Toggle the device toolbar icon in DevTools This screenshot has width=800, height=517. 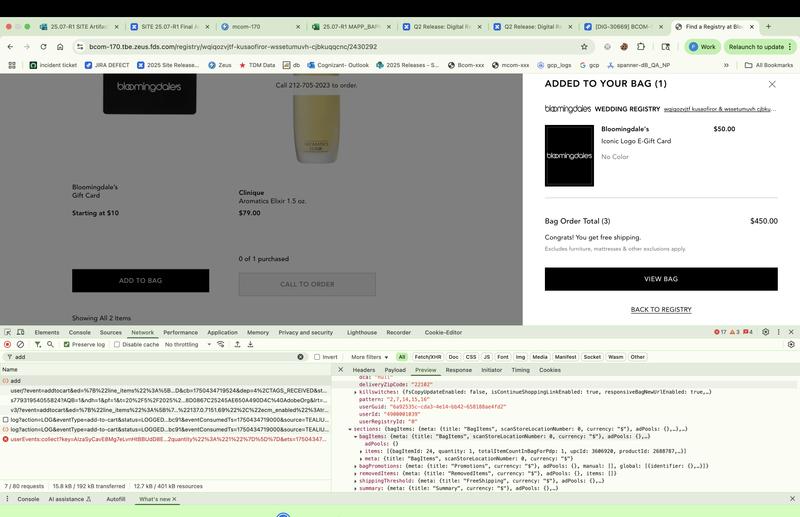(x=21, y=332)
